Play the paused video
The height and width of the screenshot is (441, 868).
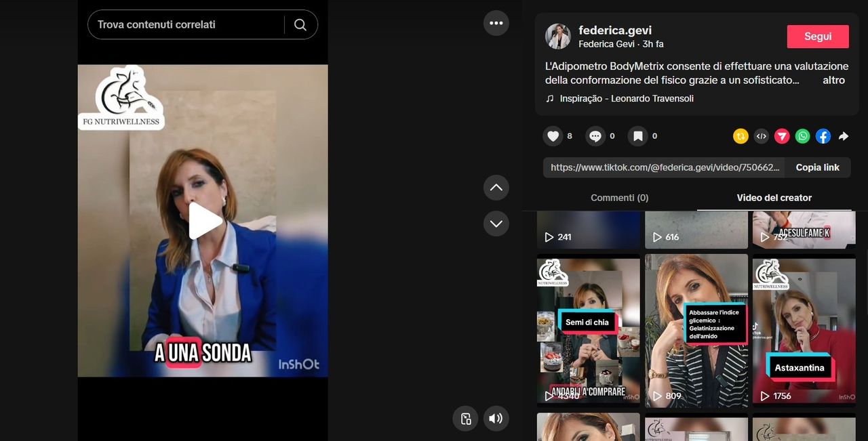[x=203, y=221]
